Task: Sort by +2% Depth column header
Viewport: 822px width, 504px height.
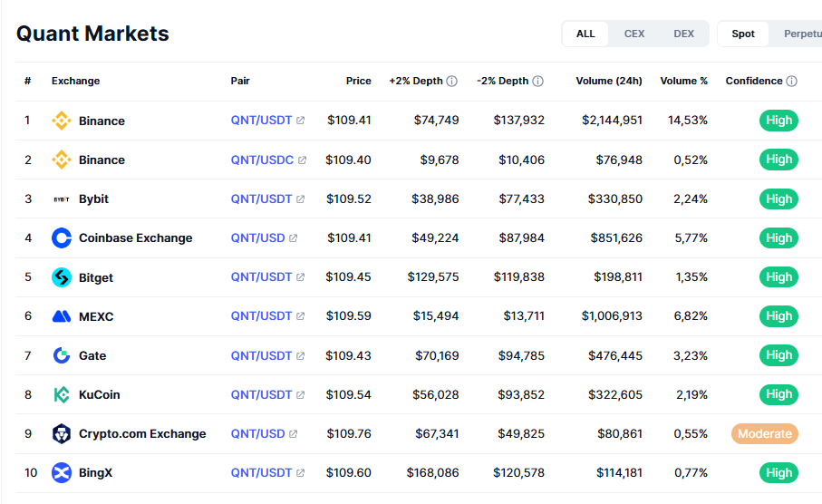Action: [416, 81]
